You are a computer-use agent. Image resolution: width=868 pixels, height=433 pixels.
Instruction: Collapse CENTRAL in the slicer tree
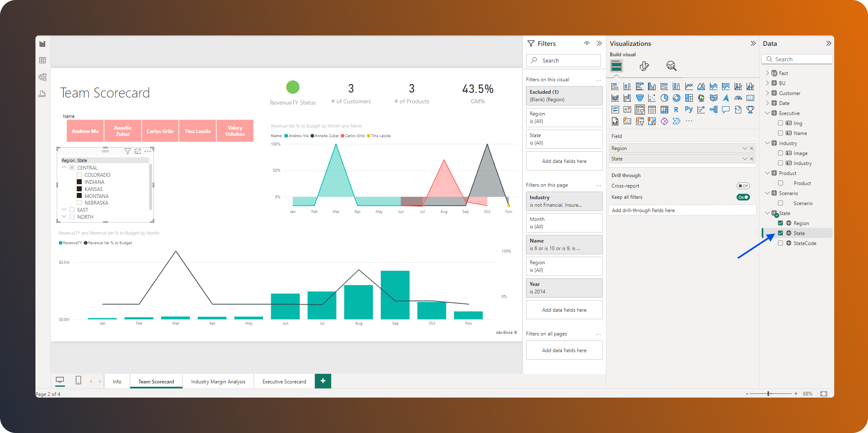coord(64,167)
